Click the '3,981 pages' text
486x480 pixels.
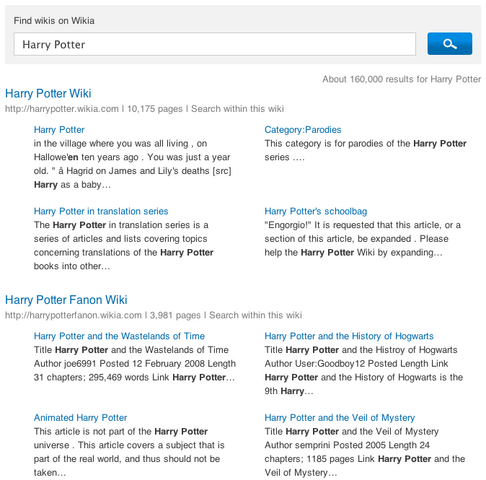[175, 315]
